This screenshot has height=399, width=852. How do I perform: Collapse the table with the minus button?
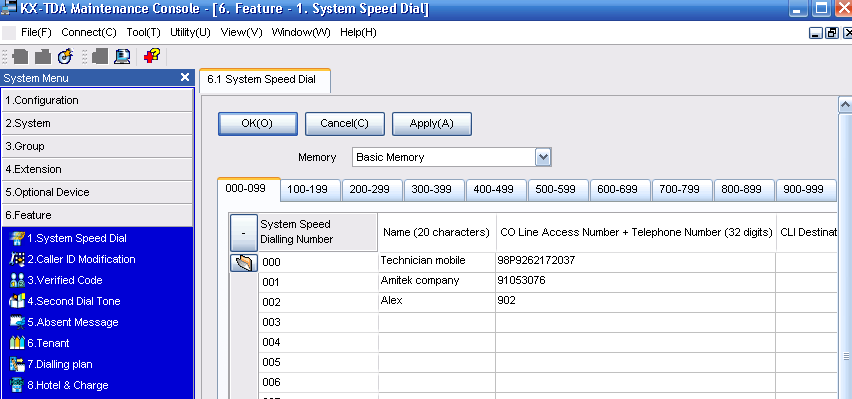coord(243,233)
